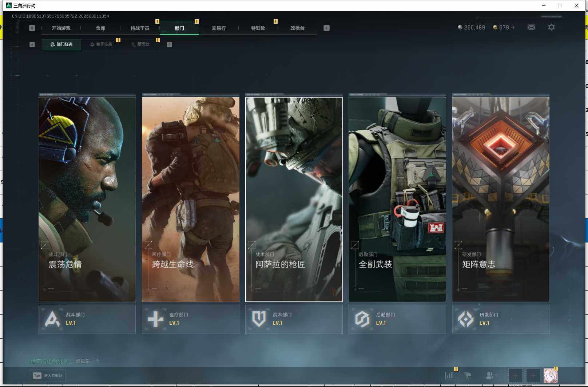588x387 pixels.
Task: Click the D next sub-tab key icon
Action: tap(169, 44)
